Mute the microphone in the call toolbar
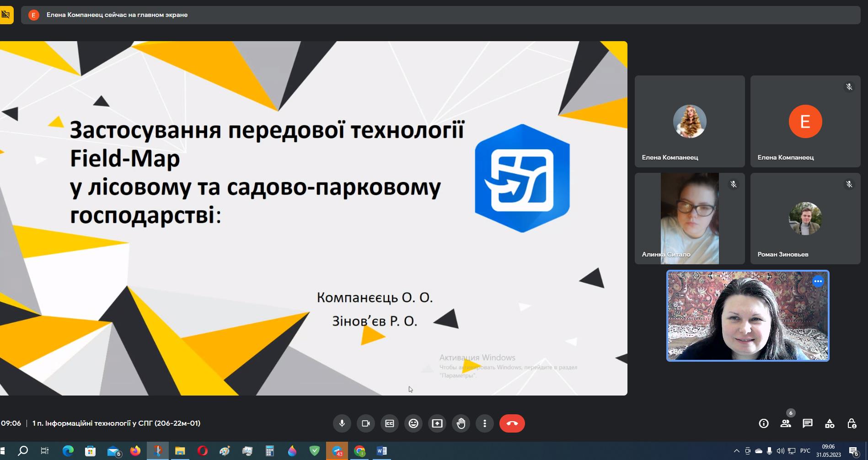The height and width of the screenshot is (460, 868). tap(342, 423)
